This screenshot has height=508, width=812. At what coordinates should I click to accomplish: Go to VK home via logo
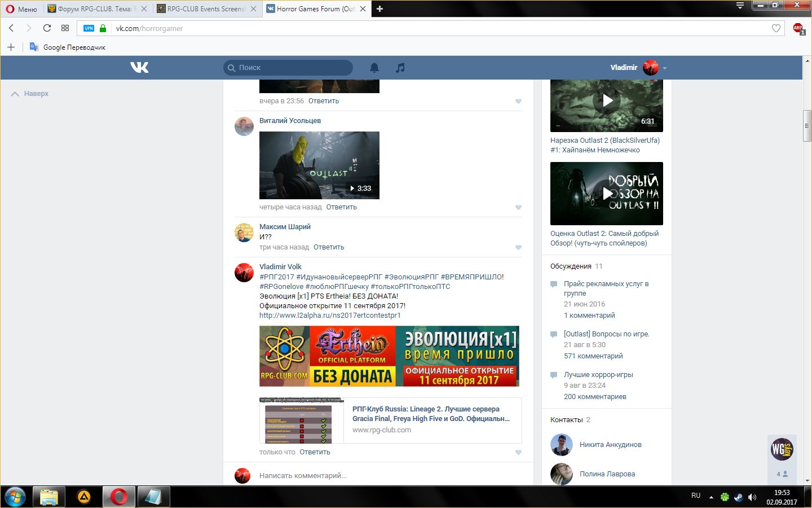pos(139,67)
